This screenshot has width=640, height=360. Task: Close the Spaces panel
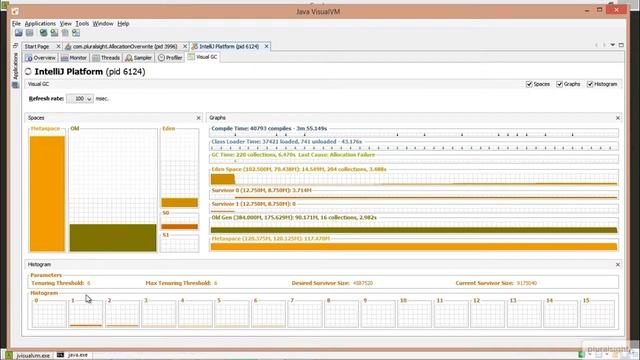(x=199, y=118)
